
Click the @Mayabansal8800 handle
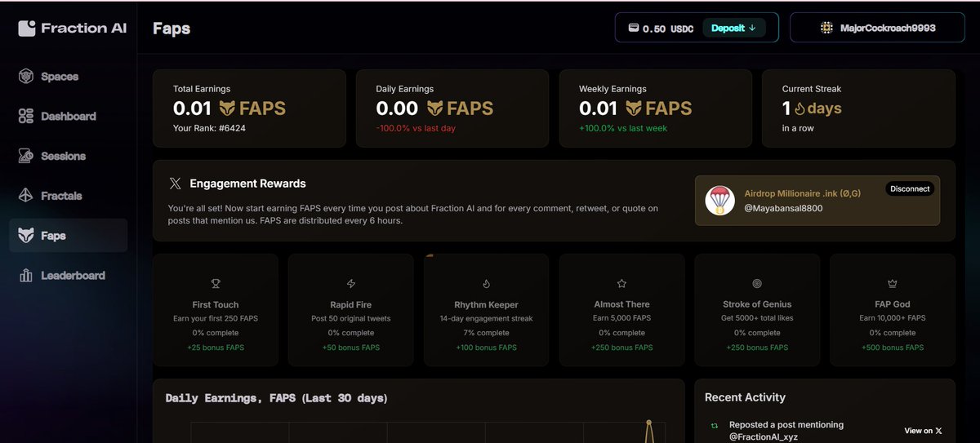pos(782,208)
